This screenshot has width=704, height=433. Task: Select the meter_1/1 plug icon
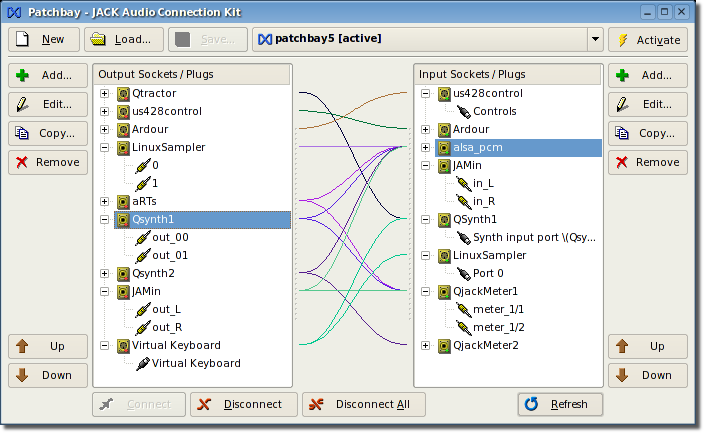tap(464, 309)
